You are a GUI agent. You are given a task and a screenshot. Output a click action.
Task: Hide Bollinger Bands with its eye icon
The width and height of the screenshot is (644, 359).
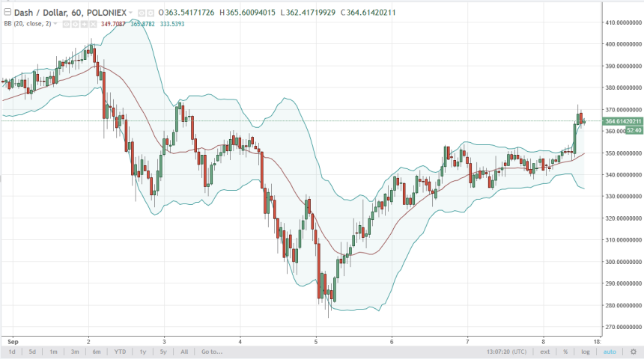tap(66, 25)
